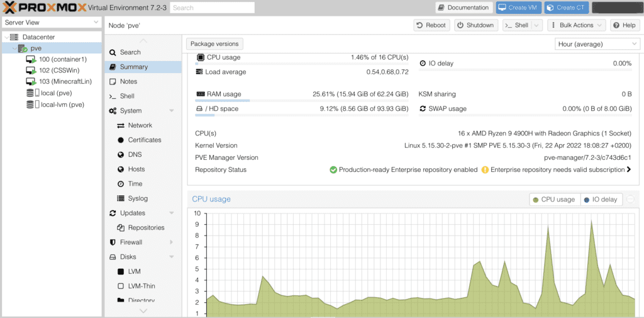Click the chart options circle next to IO delay

pyautogui.click(x=630, y=200)
